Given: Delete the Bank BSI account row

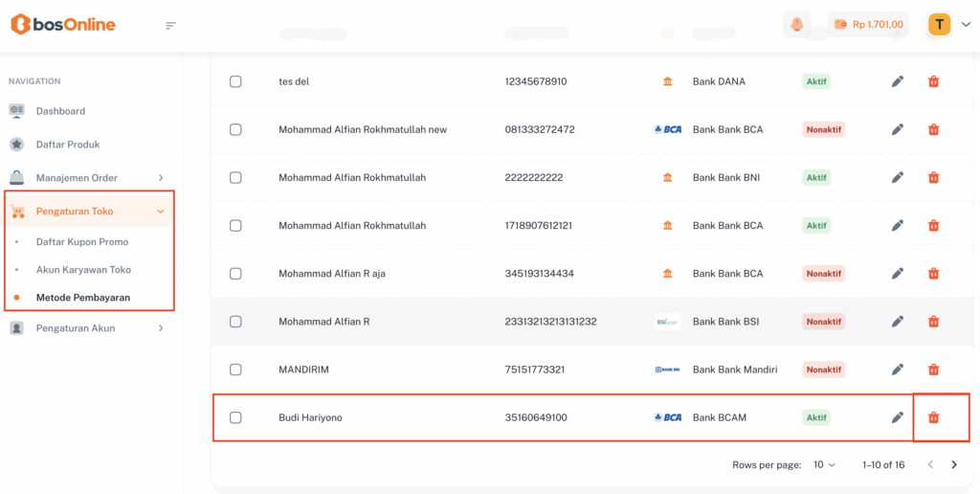Looking at the screenshot, I should pos(934,322).
